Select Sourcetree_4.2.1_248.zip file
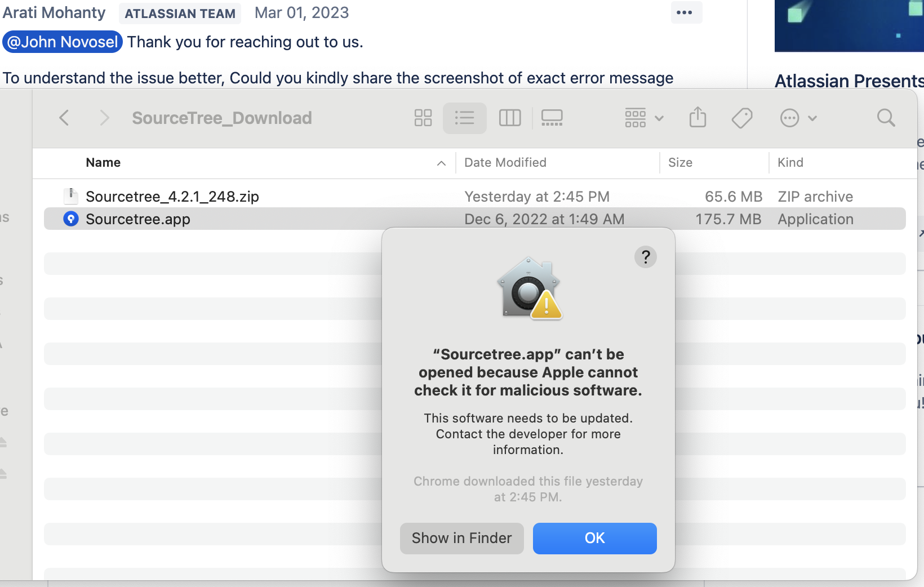Image resolution: width=924 pixels, height=587 pixels. pos(172,197)
